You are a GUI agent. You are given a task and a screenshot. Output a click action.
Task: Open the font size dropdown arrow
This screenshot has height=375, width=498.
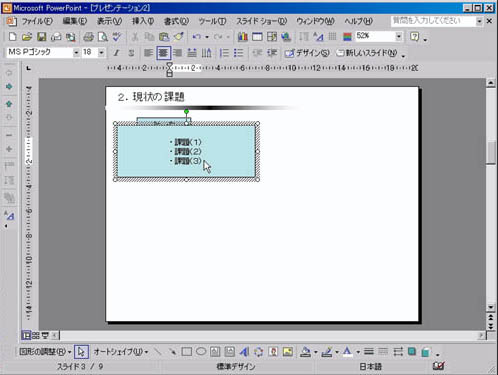click(x=101, y=53)
